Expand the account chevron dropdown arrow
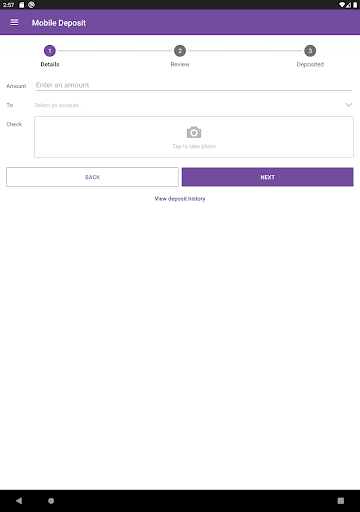The width and height of the screenshot is (360, 512). pyautogui.click(x=349, y=105)
